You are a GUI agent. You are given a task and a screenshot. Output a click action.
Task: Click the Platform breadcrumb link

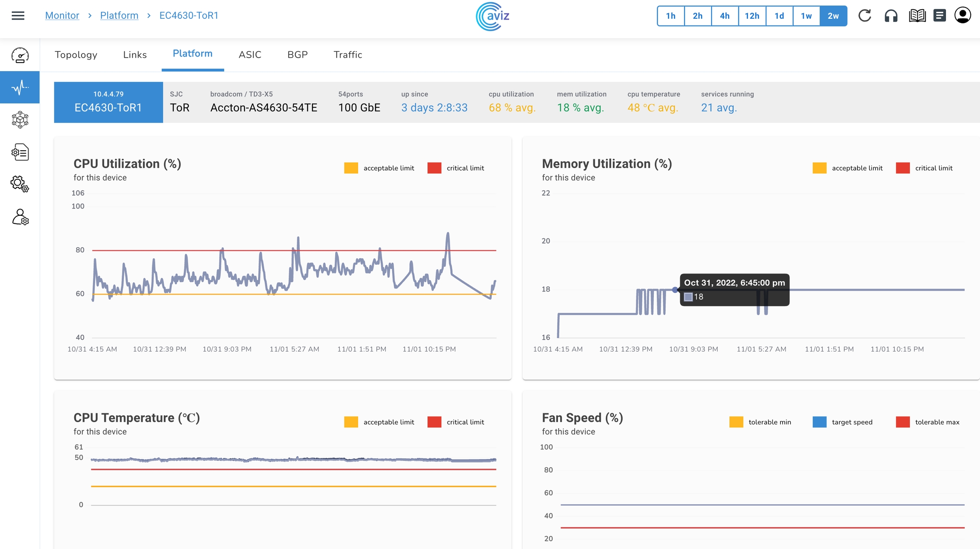pos(119,15)
